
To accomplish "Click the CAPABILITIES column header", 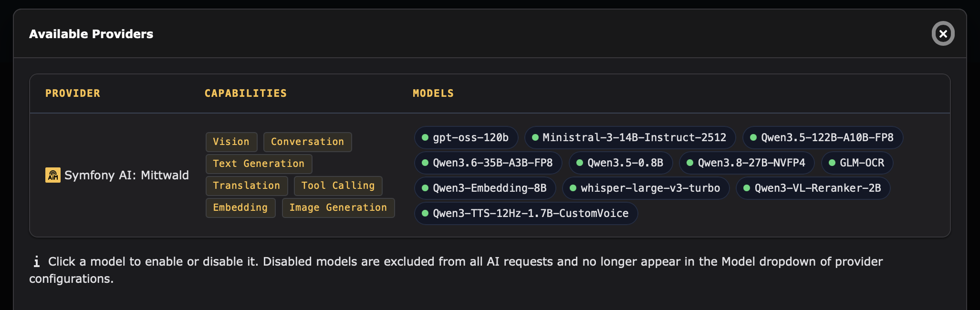I will tap(246, 93).
